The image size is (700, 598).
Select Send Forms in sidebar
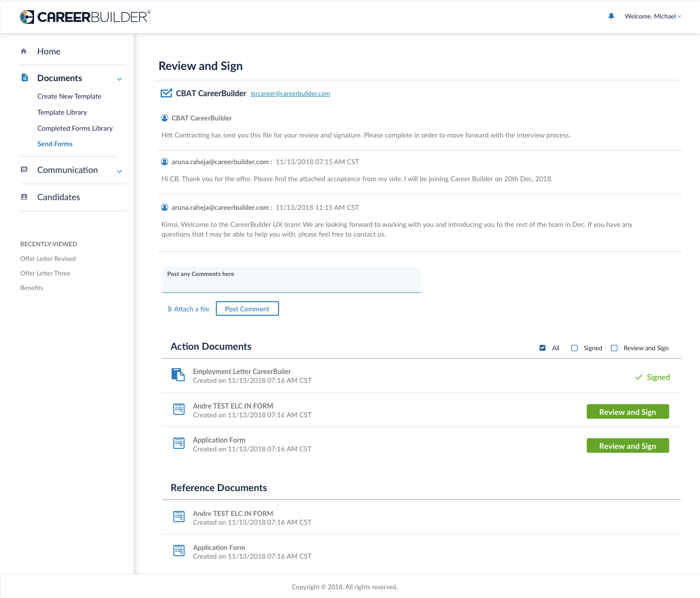pyautogui.click(x=55, y=144)
